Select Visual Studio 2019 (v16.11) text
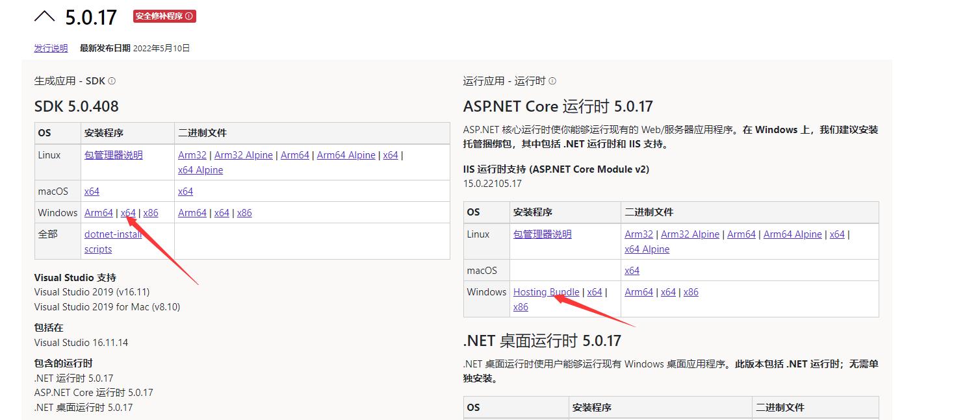This screenshot has width=980, height=420. tap(92, 292)
